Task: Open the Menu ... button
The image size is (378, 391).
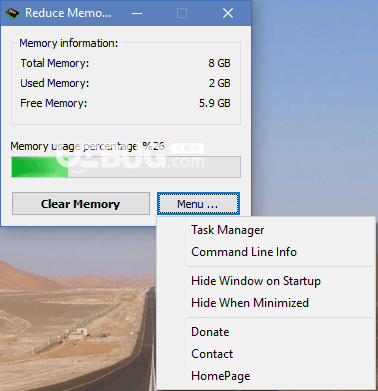Action: 198,204
